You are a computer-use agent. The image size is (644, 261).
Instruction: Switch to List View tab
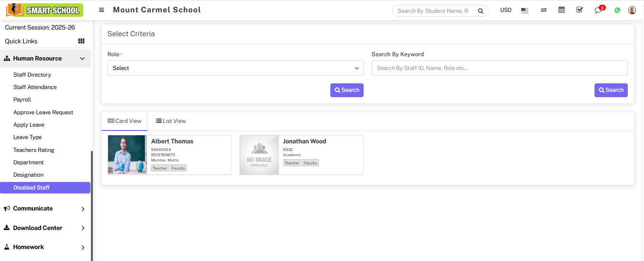click(171, 121)
